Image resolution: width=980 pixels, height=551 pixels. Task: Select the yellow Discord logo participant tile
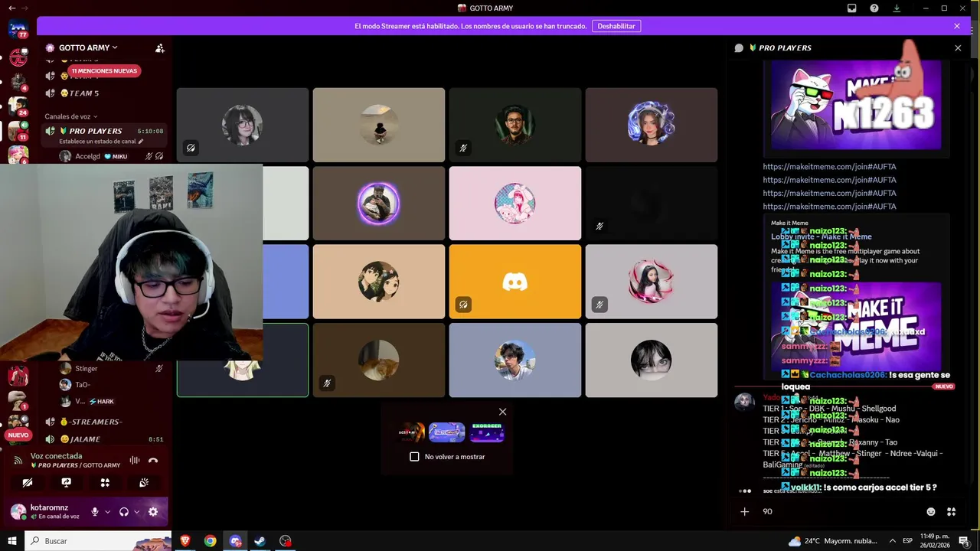coord(515,282)
